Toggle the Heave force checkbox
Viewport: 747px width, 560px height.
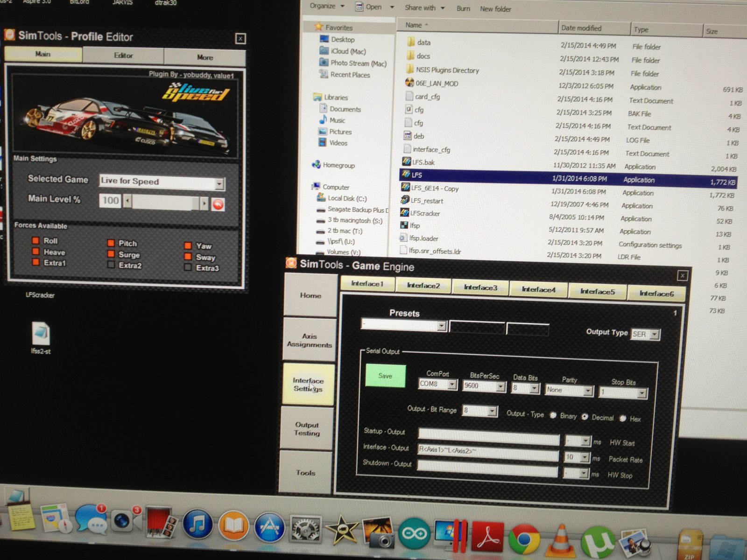tap(35, 252)
